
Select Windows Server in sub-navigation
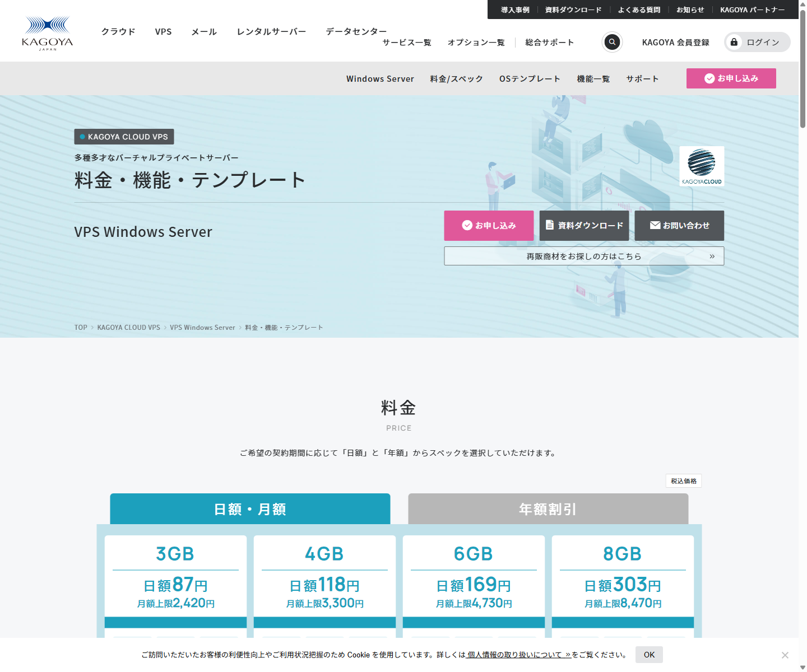380,79
